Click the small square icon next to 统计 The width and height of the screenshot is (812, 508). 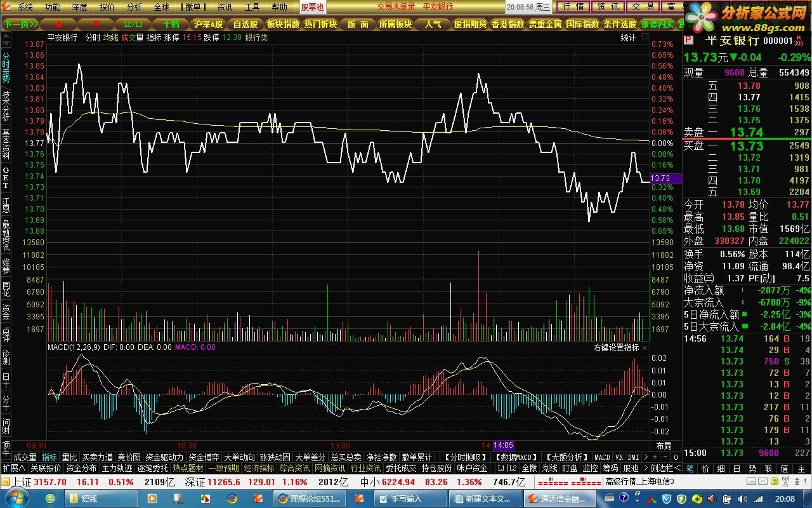[645, 37]
